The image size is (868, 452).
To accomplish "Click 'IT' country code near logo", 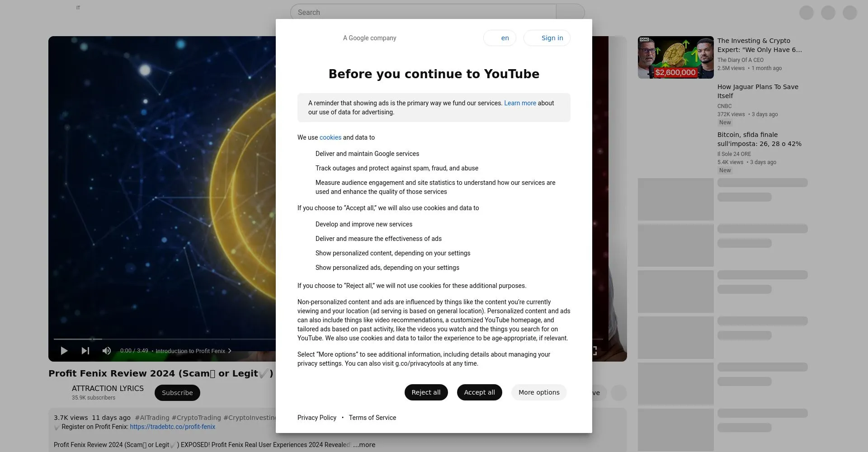I will pos(78,8).
